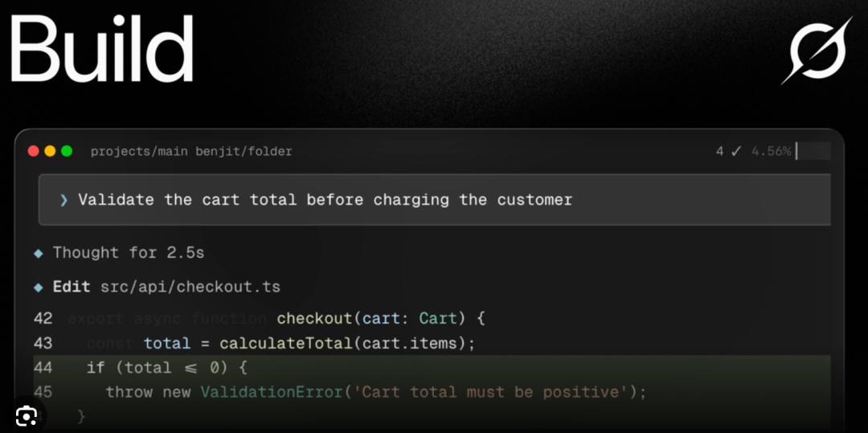This screenshot has width=868, height=433.
Task: Click the diamond beside Edit src/api/checkout.ts
Action: point(39,288)
